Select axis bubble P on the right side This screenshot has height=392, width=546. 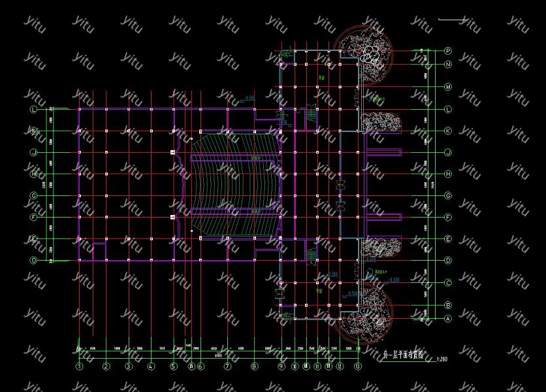click(448, 51)
